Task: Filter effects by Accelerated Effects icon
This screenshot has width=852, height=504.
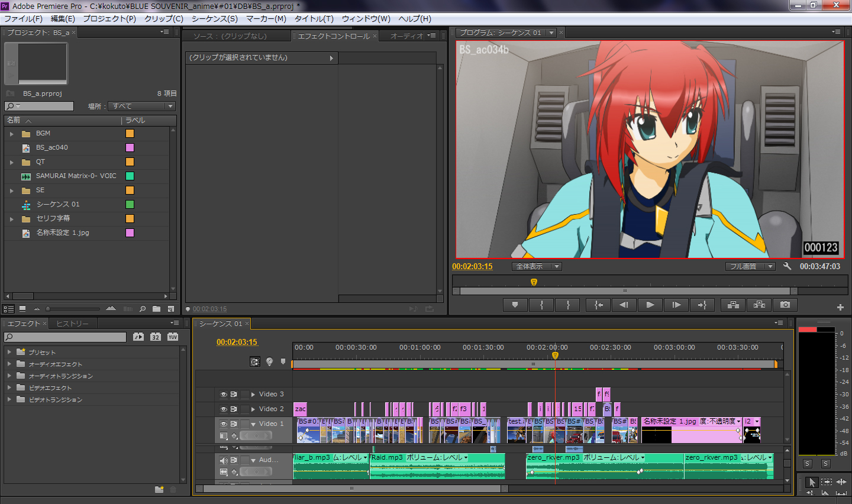Action: tap(138, 337)
